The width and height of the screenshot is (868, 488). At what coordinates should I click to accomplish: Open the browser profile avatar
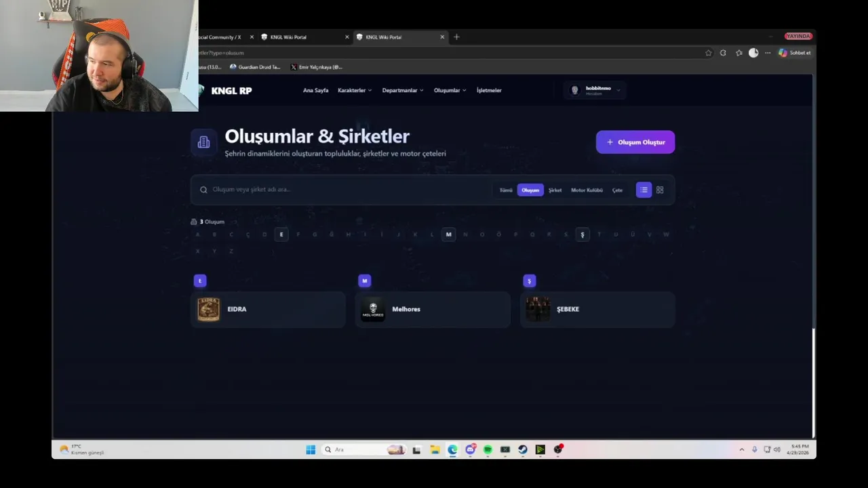(x=753, y=53)
